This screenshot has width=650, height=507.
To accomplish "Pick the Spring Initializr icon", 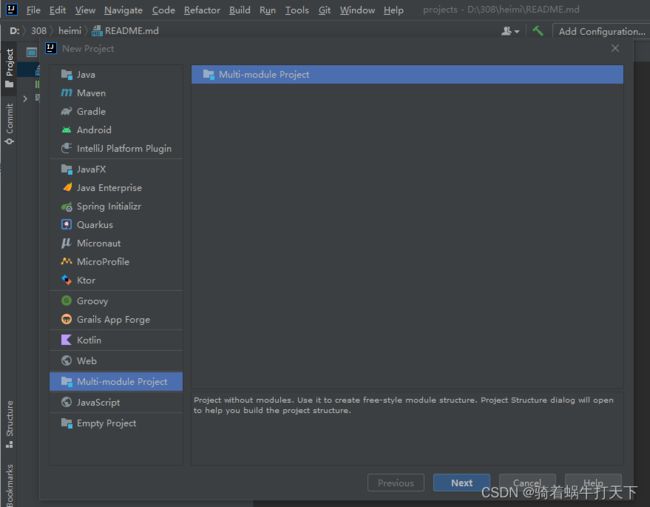I will (66, 206).
